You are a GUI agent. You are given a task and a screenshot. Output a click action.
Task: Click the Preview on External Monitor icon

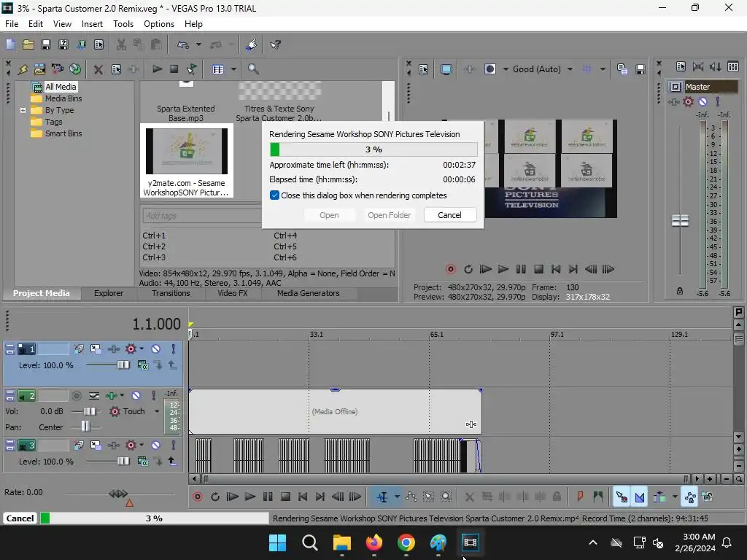click(x=446, y=69)
